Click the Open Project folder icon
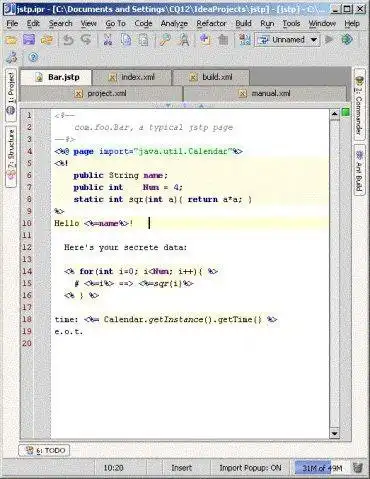Image resolution: width=370 pixels, height=479 pixels. click(11, 40)
